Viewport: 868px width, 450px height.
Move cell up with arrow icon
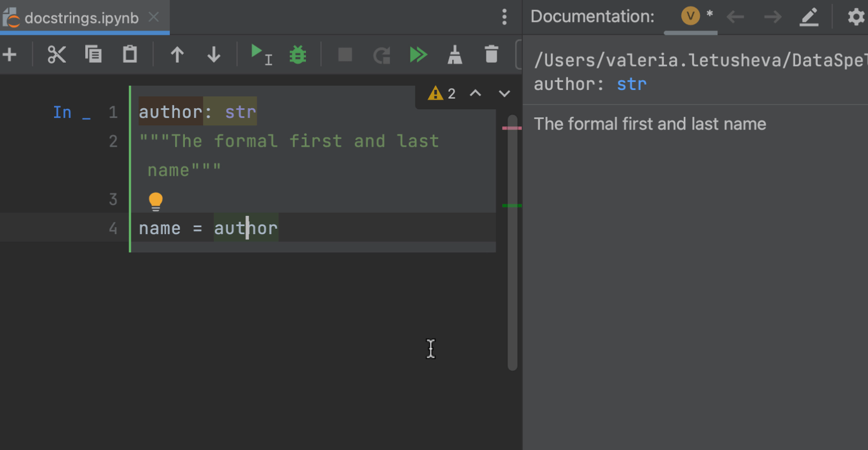click(177, 55)
